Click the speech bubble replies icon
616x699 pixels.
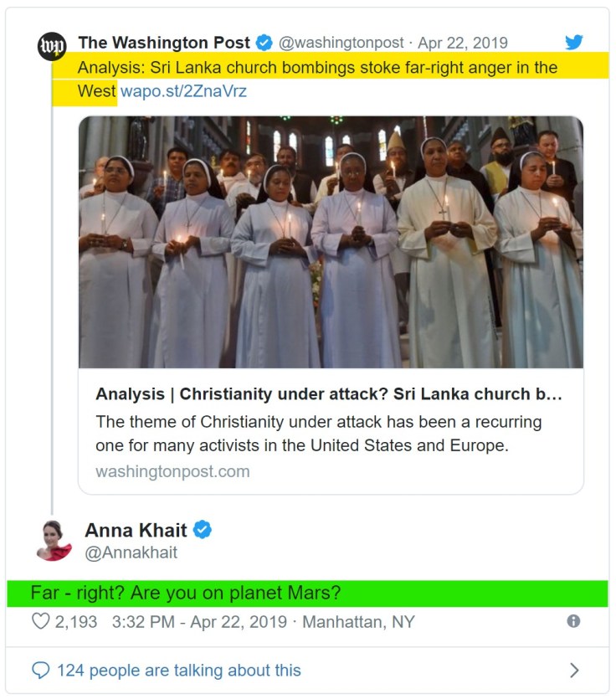41,671
